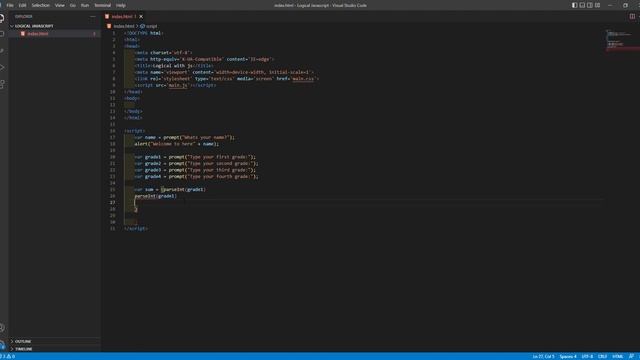This screenshot has width=640, height=360.
Task: Open the Edit menu
Action: click(x=22, y=5)
